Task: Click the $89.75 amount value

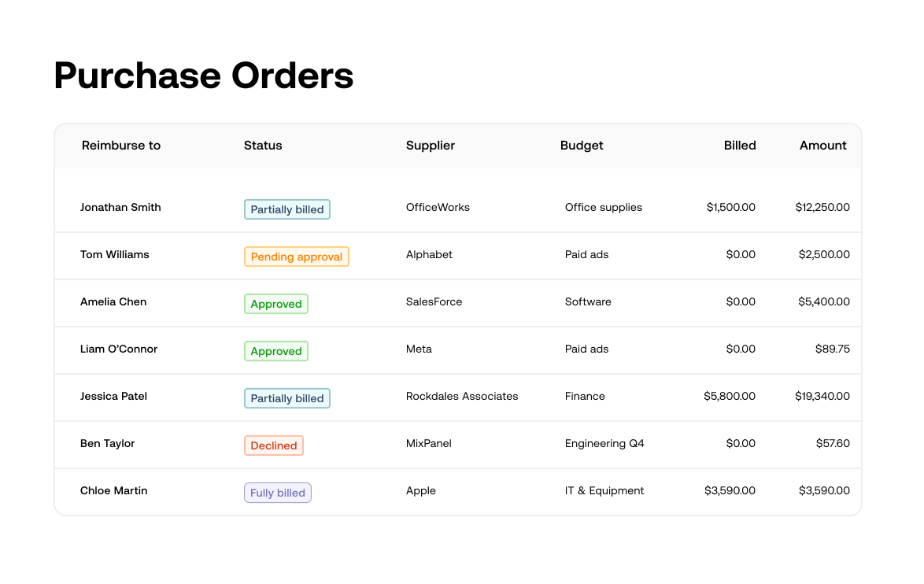Action: pos(832,349)
